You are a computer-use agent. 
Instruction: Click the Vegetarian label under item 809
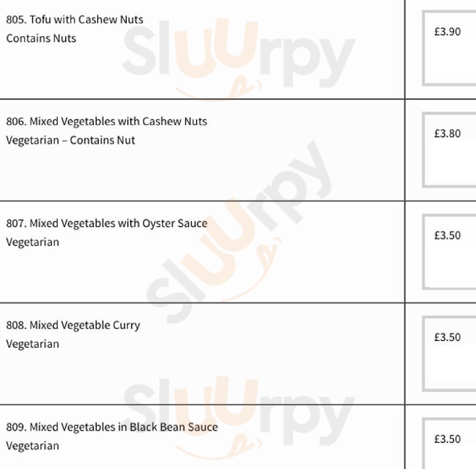[x=32, y=446]
